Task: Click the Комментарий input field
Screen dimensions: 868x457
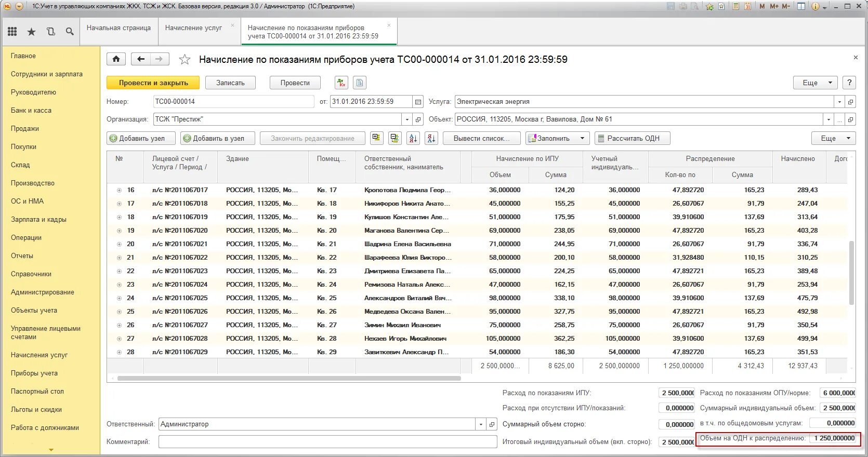Action: [x=327, y=442]
